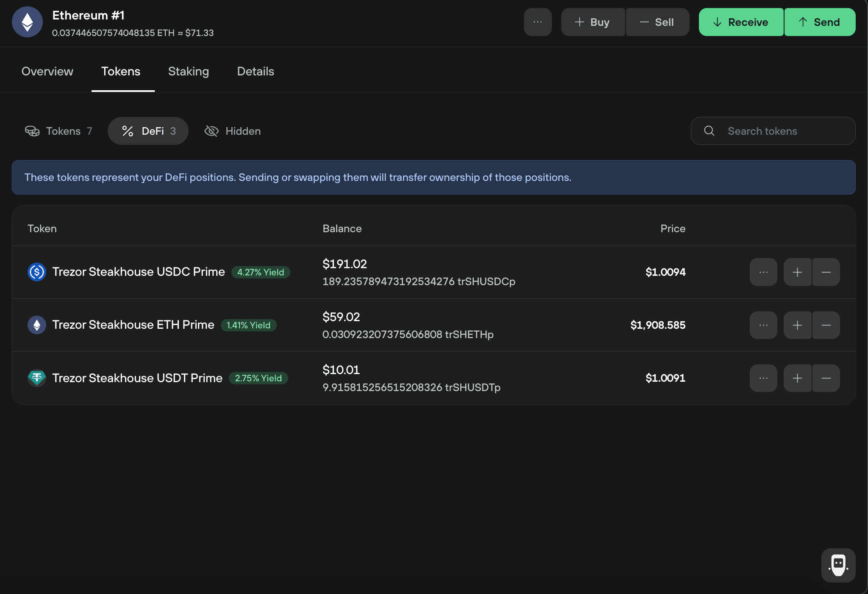868x594 pixels.
Task: Click the ETH balance ≈ $71.33 text
Action: click(133, 33)
